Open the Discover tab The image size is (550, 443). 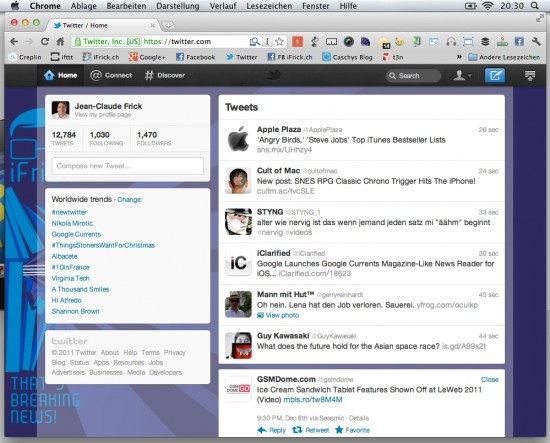pyautogui.click(x=165, y=75)
